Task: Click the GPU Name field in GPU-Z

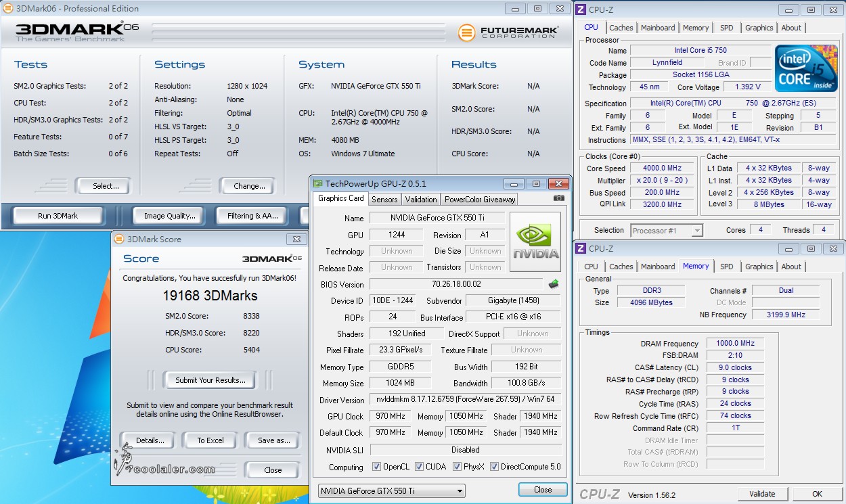Action: 437,218
